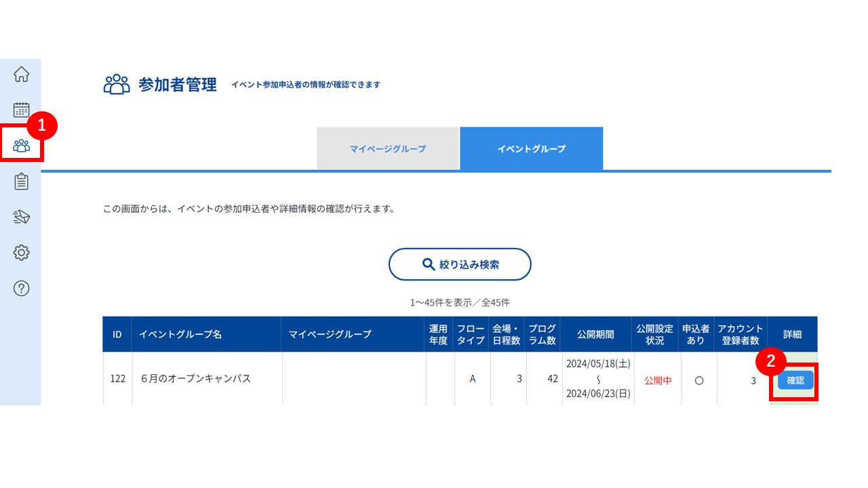
Task: Select event name ６月のオープンキャンパス
Action: (195, 379)
